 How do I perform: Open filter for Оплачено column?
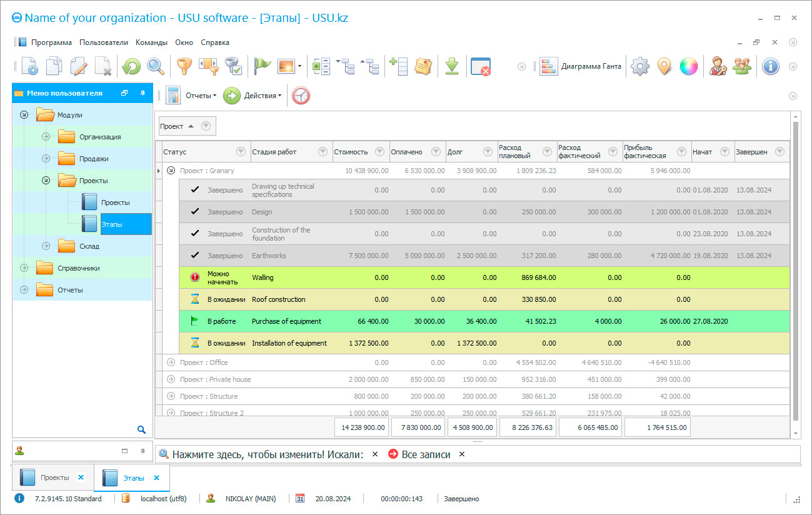tap(436, 152)
